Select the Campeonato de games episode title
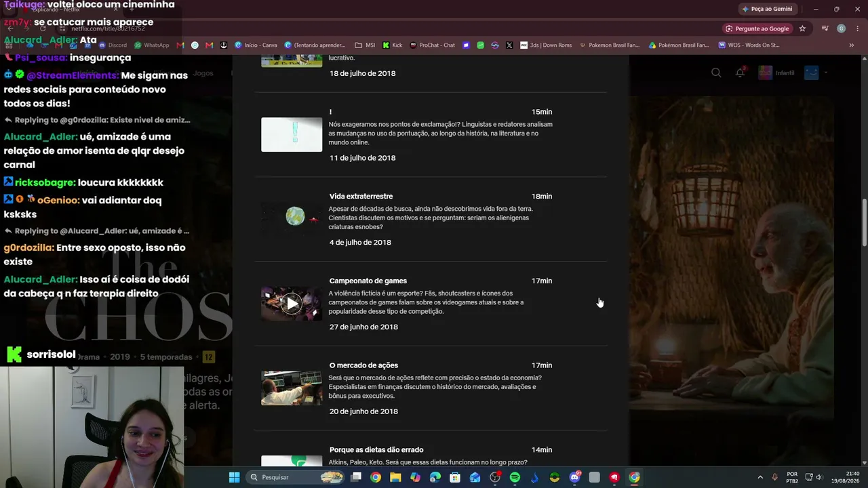The height and width of the screenshot is (488, 868). pyautogui.click(x=368, y=281)
